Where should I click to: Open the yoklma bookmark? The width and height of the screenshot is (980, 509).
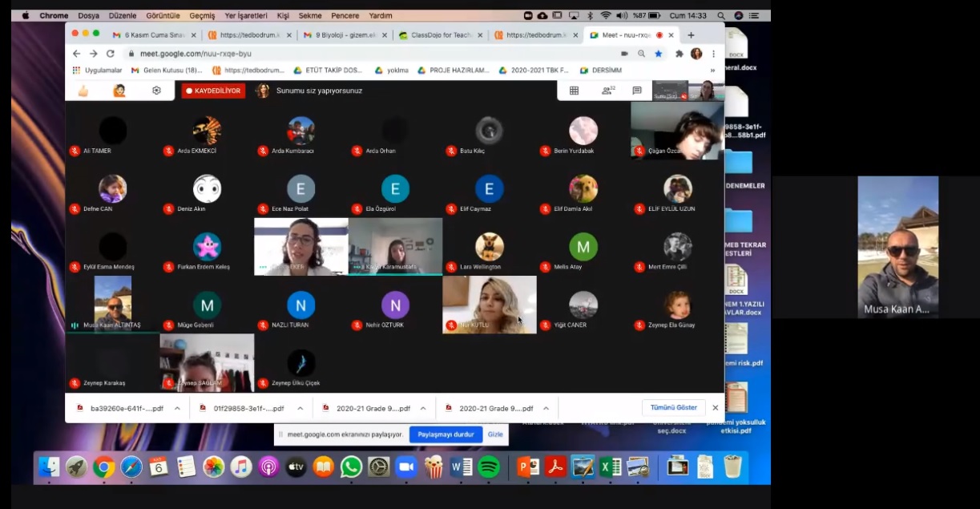point(392,71)
